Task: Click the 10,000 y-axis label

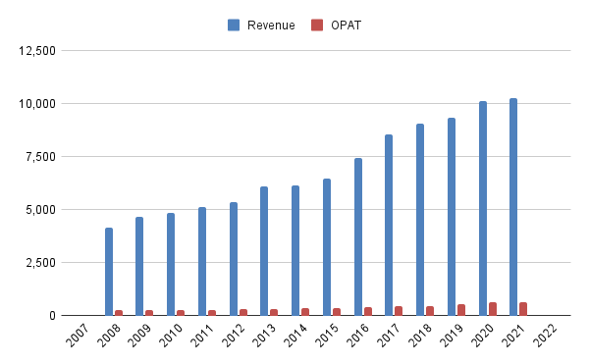Action: pyautogui.click(x=37, y=104)
